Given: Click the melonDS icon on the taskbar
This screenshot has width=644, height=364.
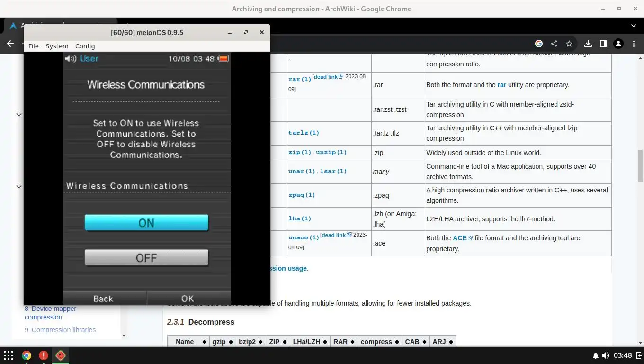Looking at the screenshot, I should pyautogui.click(x=61, y=355).
